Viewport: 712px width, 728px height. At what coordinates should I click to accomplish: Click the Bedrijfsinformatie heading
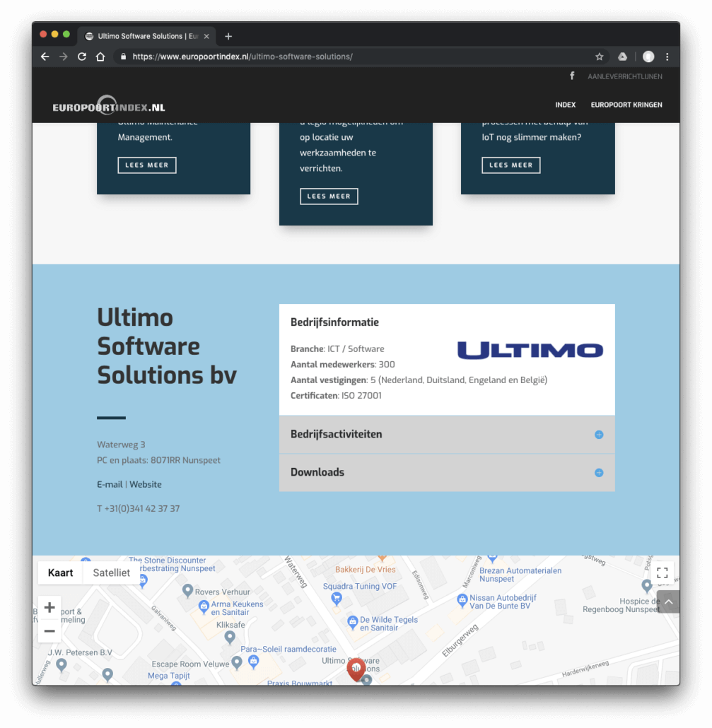pyautogui.click(x=334, y=322)
